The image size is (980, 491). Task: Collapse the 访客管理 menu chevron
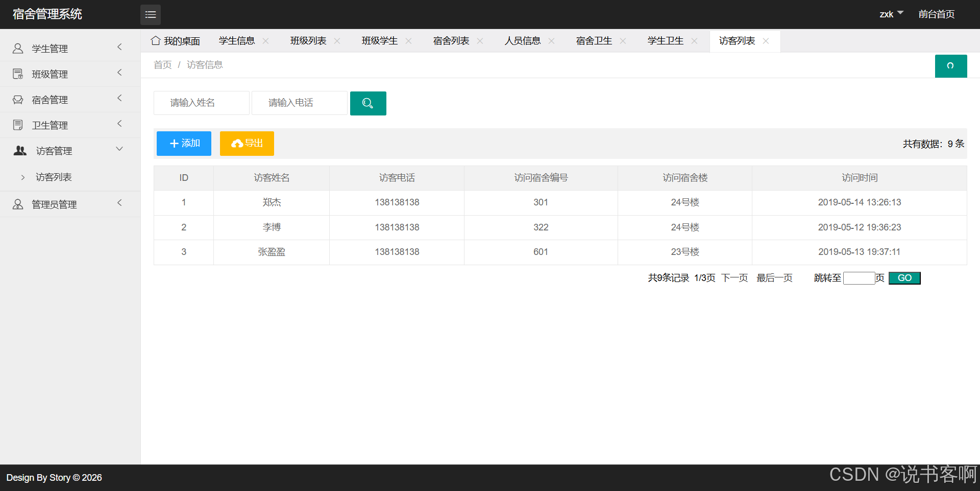click(x=119, y=149)
